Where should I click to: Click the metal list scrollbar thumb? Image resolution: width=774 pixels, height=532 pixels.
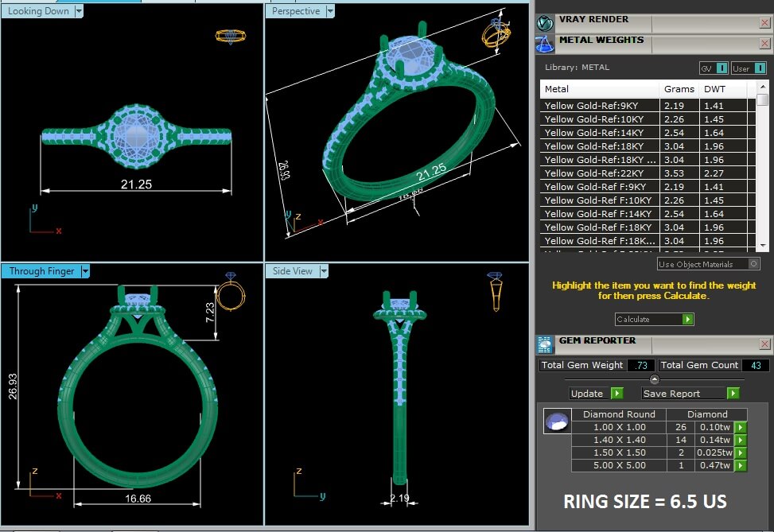762,100
